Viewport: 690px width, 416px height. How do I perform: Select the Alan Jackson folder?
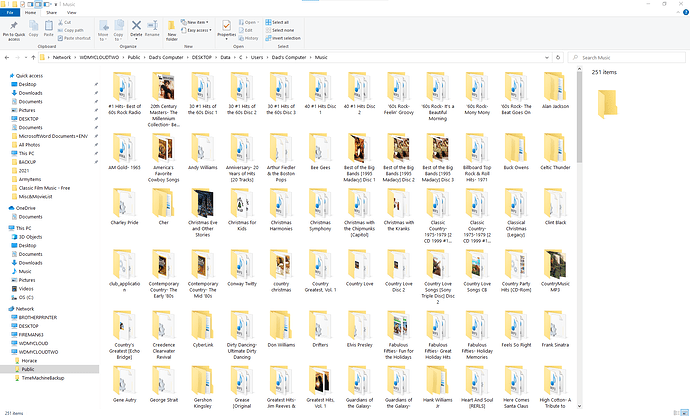555,91
